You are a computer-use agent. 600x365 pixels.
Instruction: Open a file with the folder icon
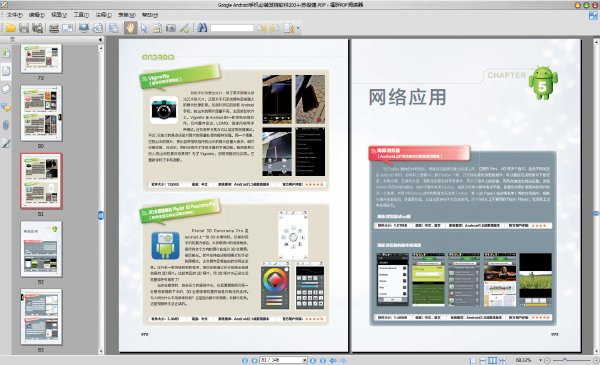pos(10,28)
